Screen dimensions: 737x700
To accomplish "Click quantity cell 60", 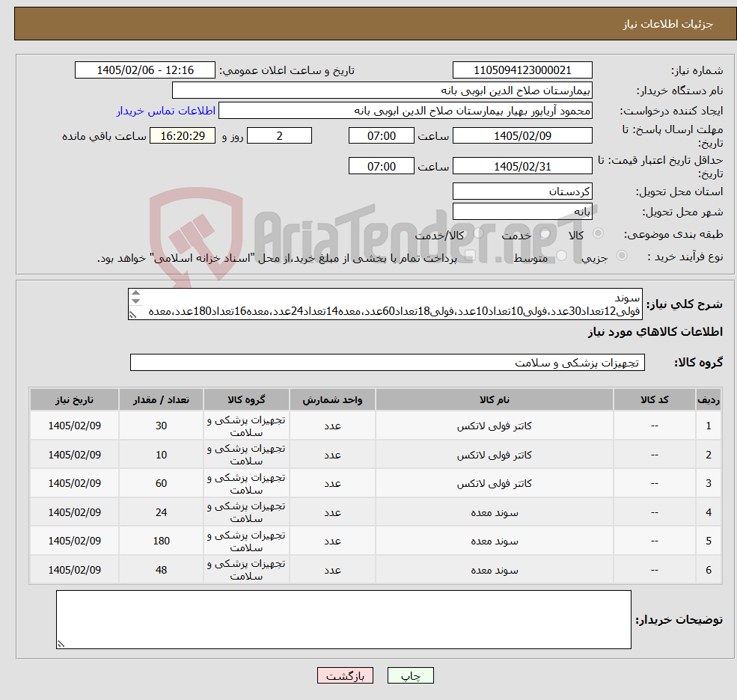I will tap(161, 483).
